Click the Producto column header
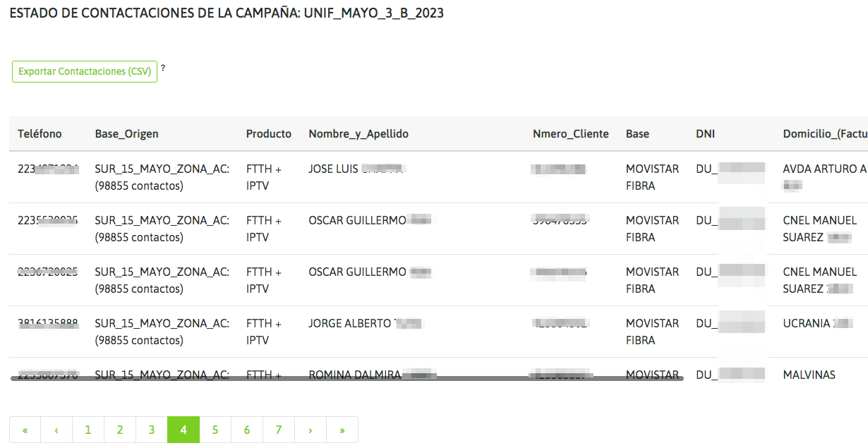Screen dimensions: 868x448 tap(269, 134)
